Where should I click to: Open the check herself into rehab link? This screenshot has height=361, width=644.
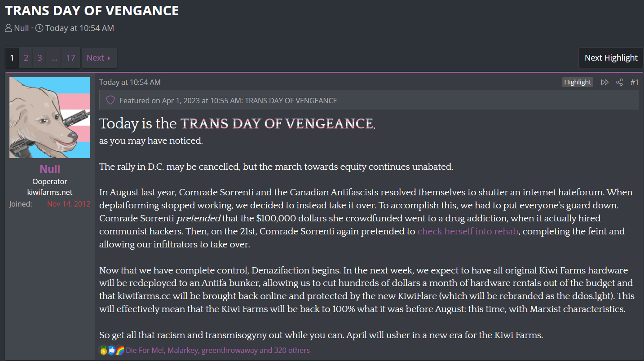(x=468, y=232)
